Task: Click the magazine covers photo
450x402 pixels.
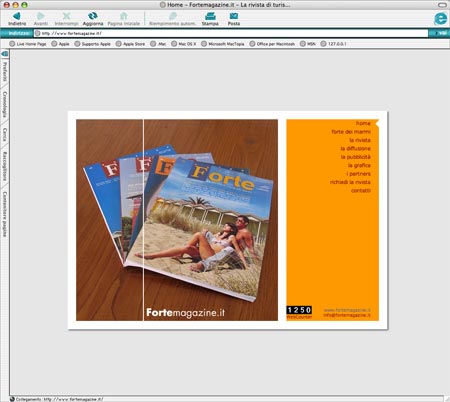Action: click(x=177, y=220)
